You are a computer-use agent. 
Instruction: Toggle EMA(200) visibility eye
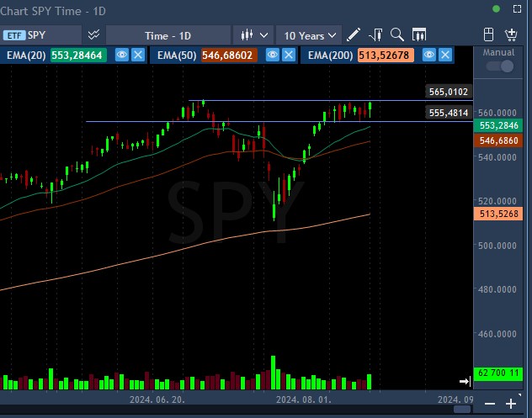tap(429, 55)
